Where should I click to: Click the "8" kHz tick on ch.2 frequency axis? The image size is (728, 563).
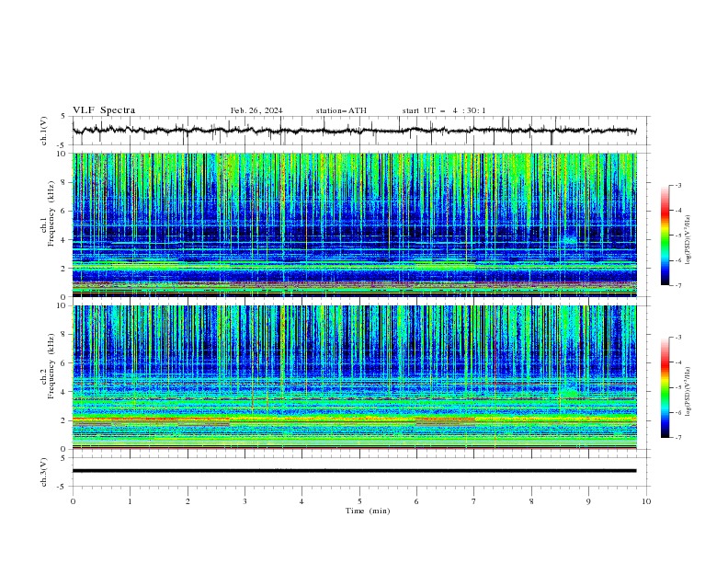click(x=64, y=335)
